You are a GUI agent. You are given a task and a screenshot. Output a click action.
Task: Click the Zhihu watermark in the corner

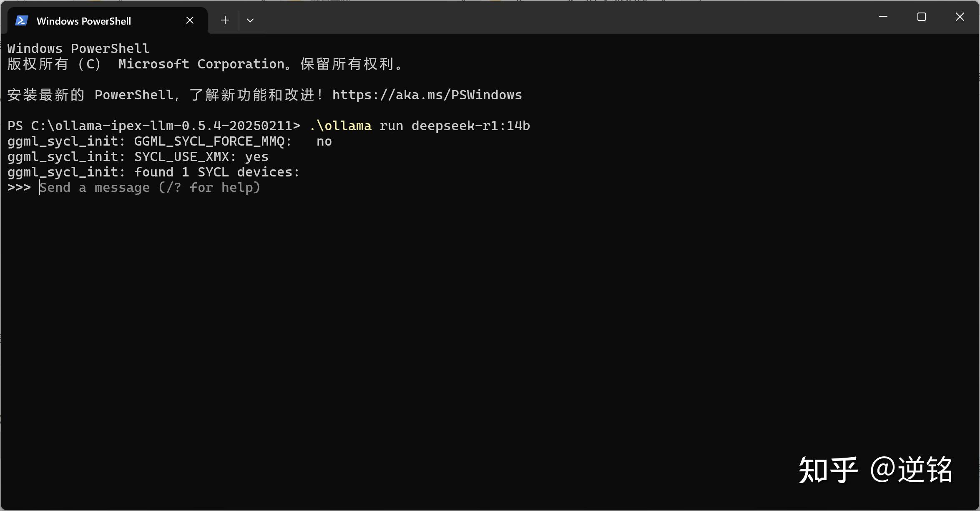(875, 470)
